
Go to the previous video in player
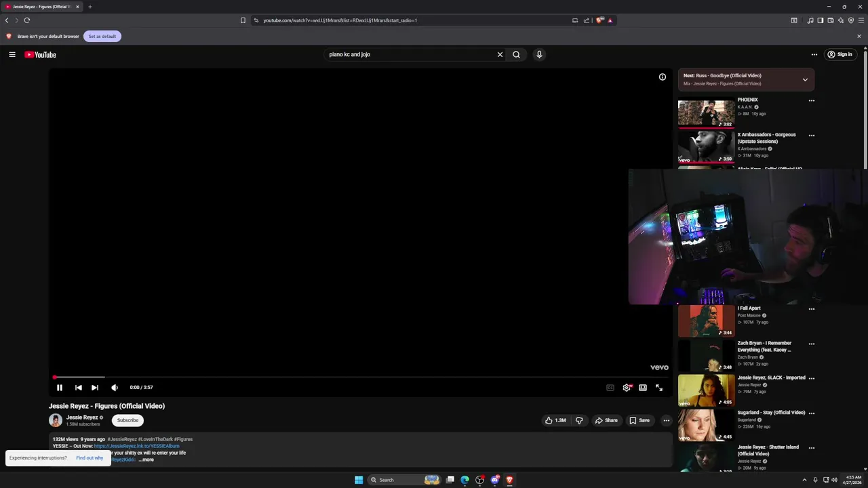(79, 388)
